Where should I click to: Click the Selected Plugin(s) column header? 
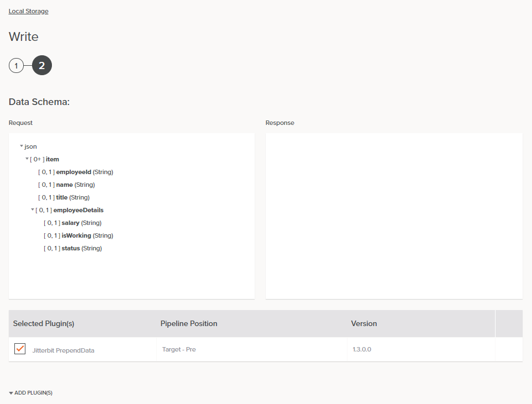click(x=44, y=323)
